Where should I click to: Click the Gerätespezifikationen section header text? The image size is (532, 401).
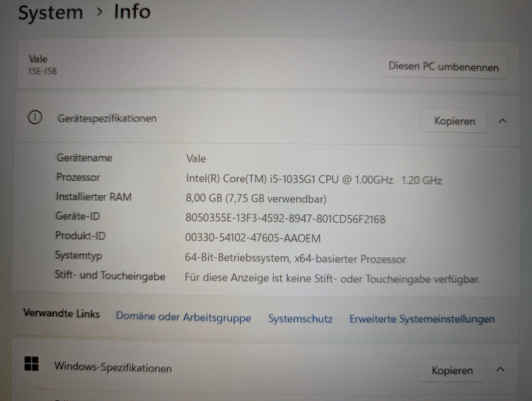point(107,119)
